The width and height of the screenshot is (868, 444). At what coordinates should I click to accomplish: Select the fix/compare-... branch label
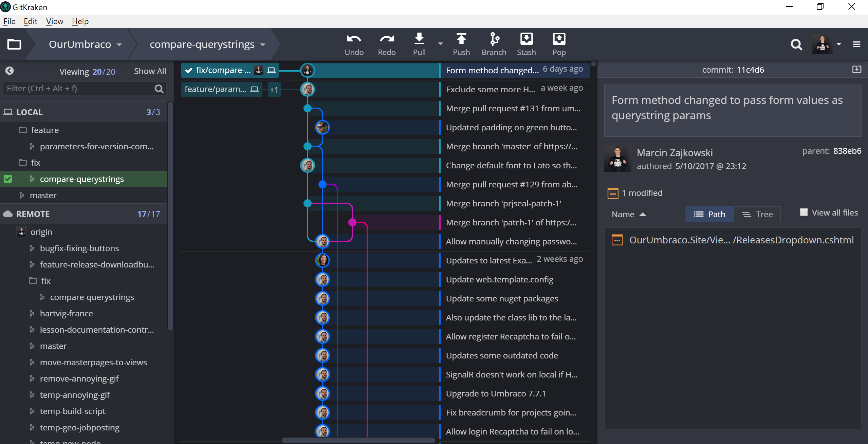[230, 70]
